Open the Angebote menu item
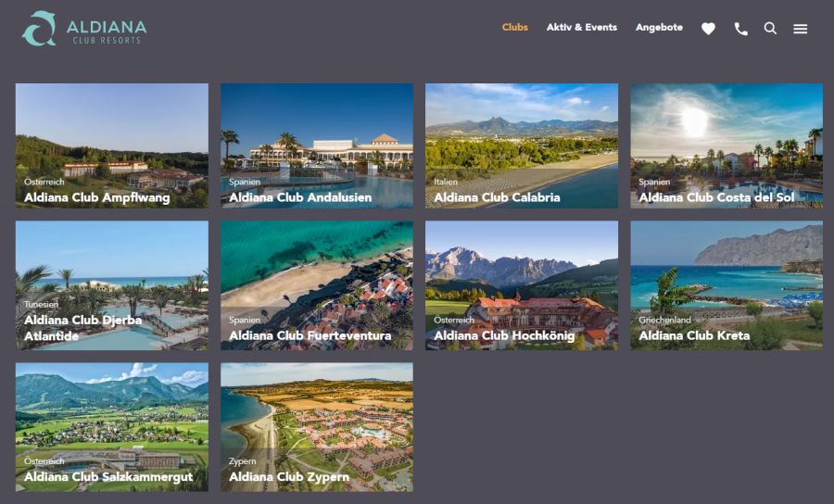The height and width of the screenshot is (504, 834). 659,27
